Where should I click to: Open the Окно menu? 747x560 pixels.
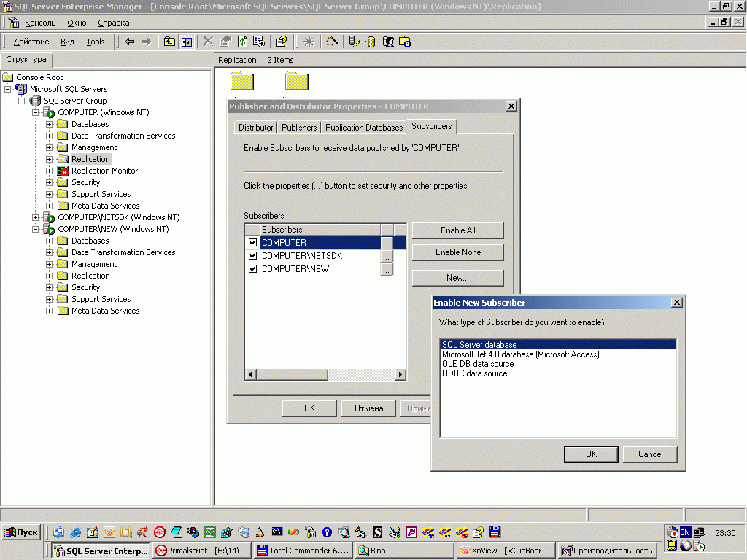[x=77, y=23]
